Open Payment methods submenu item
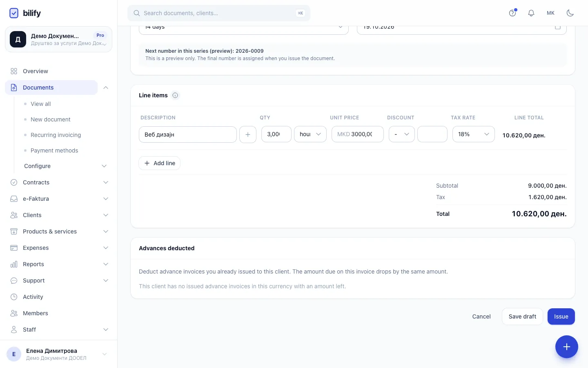Viewport: 588px width, 368px height. pos(54,150)
